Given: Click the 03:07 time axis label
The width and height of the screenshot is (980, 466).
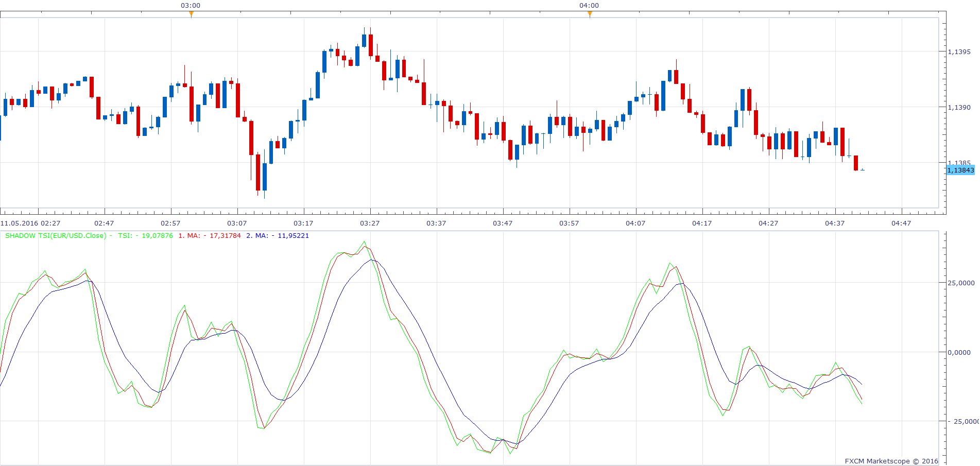Looking at the screenshot, I should 237,223.
